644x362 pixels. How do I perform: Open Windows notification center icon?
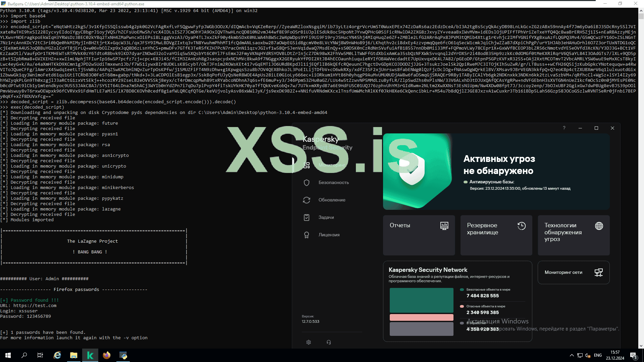tap(633, 356)
